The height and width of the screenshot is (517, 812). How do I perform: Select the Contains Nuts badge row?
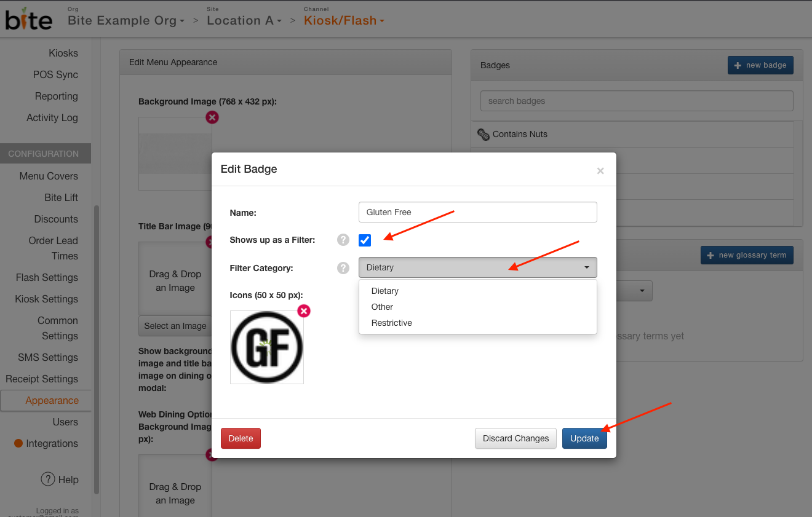click(x=632, y=134)
